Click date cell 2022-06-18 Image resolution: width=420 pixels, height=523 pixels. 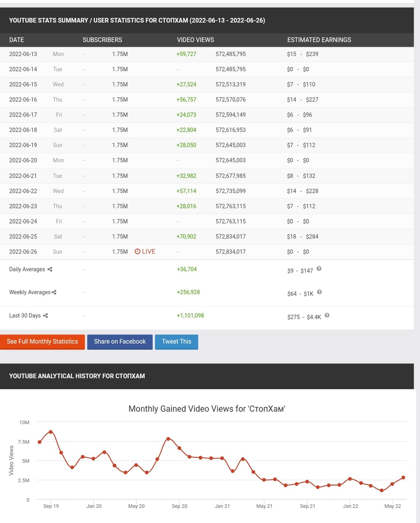pyautogui.click(x=23, y=130)
